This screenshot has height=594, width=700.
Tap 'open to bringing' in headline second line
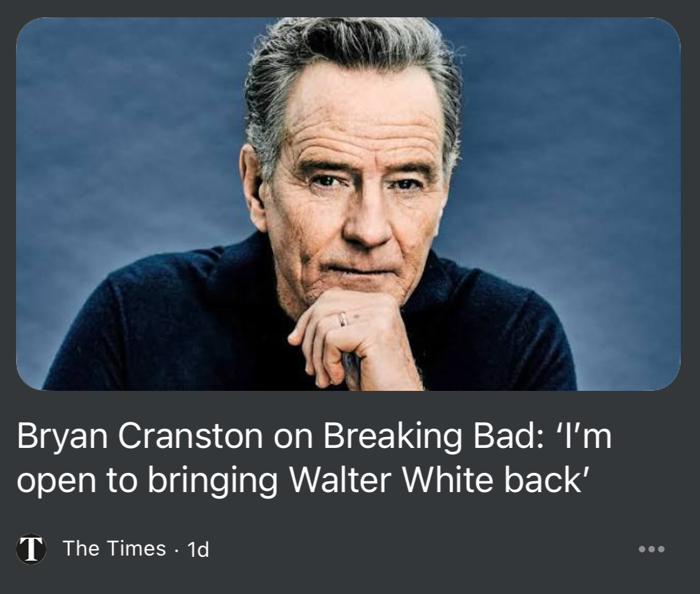(x=147, y=481)
